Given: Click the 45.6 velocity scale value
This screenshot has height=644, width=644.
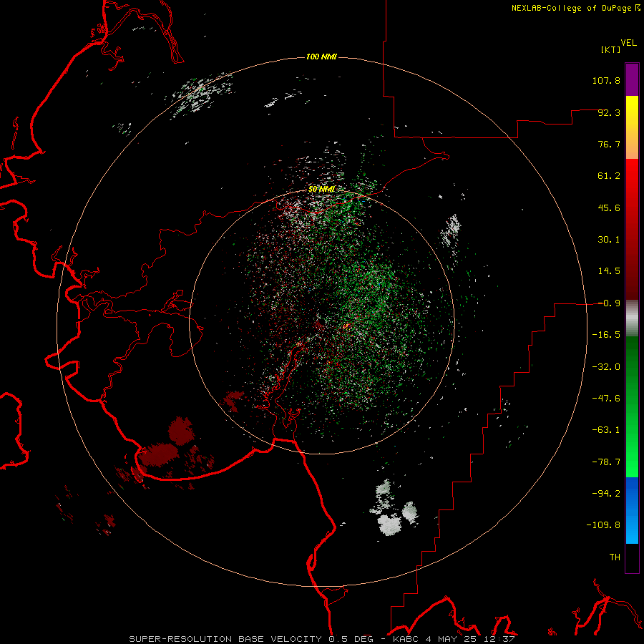Looking at the screenshot, I should pos(609,208).
